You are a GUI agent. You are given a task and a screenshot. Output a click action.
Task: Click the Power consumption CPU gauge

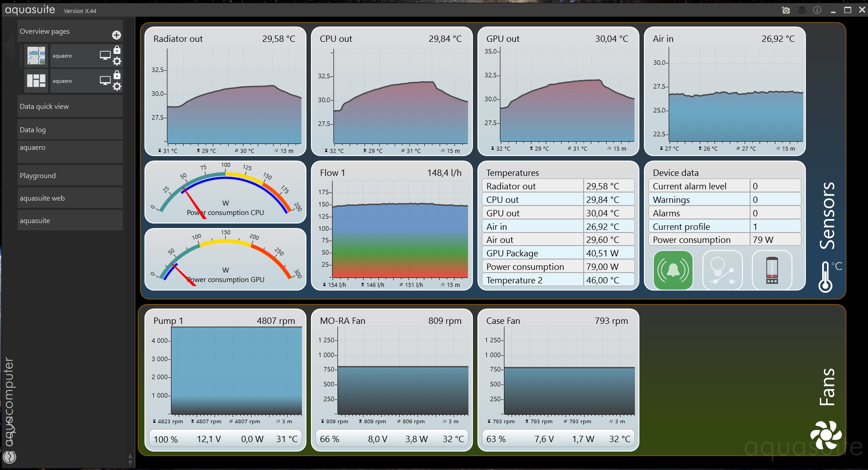[225, 192]
